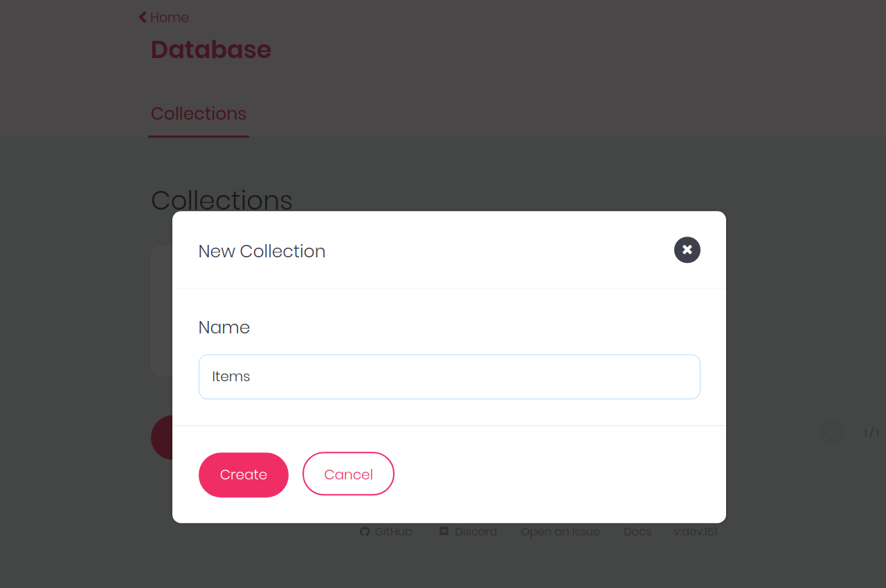Switch to the Collections tab

pos(198,113)
